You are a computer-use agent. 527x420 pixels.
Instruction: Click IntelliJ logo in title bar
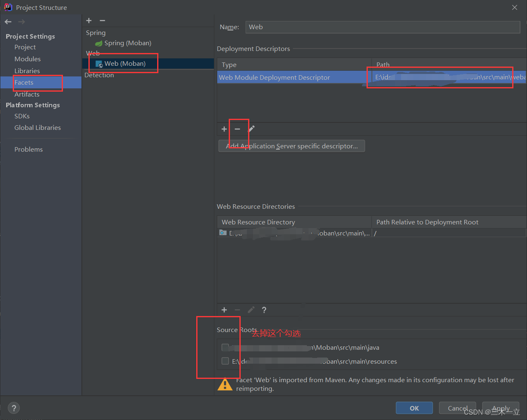point(8,7)
